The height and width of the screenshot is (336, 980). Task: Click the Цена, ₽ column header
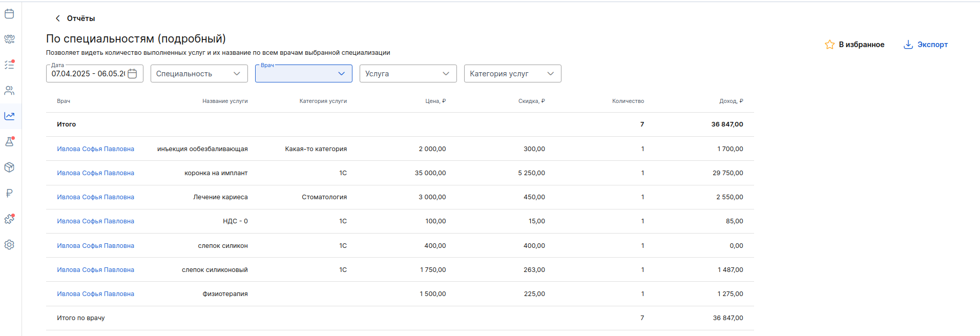point(435,101)
